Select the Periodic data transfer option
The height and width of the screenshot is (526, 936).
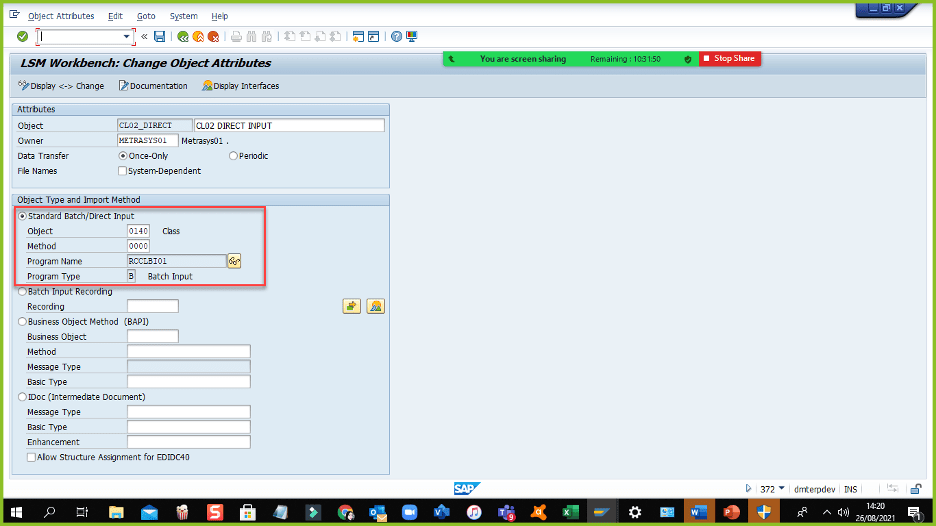pos(234,156)
